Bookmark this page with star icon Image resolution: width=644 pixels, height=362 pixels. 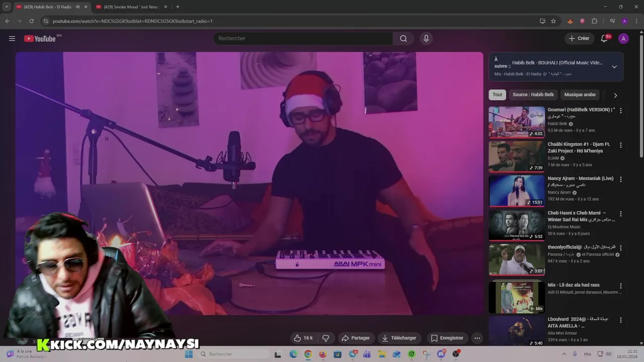coord(553,21)
